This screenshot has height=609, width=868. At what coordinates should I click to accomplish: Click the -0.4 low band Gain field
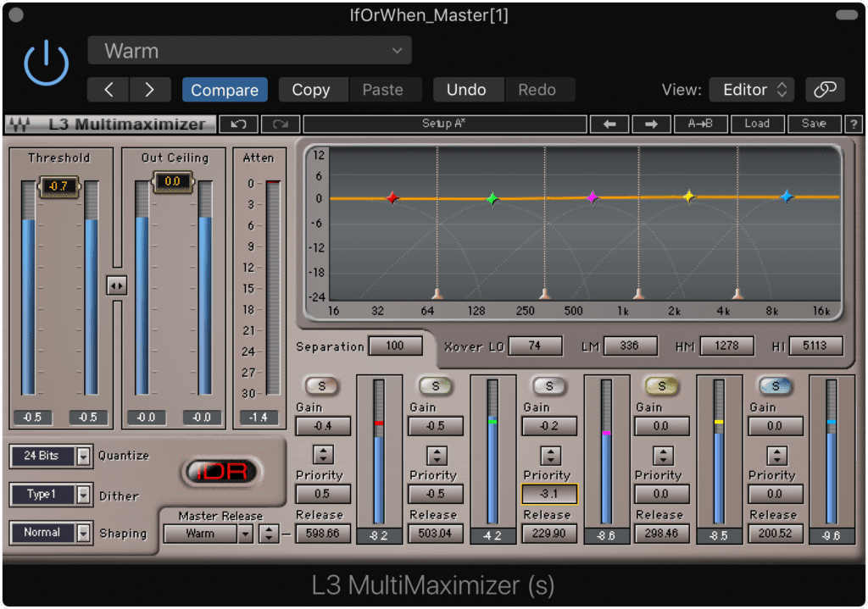[323, 426]
